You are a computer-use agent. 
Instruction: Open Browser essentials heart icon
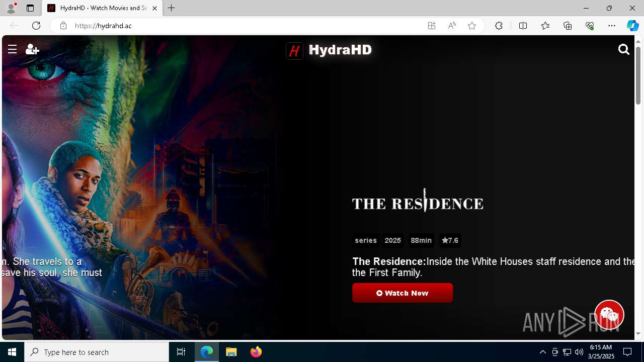coord(590,26)
